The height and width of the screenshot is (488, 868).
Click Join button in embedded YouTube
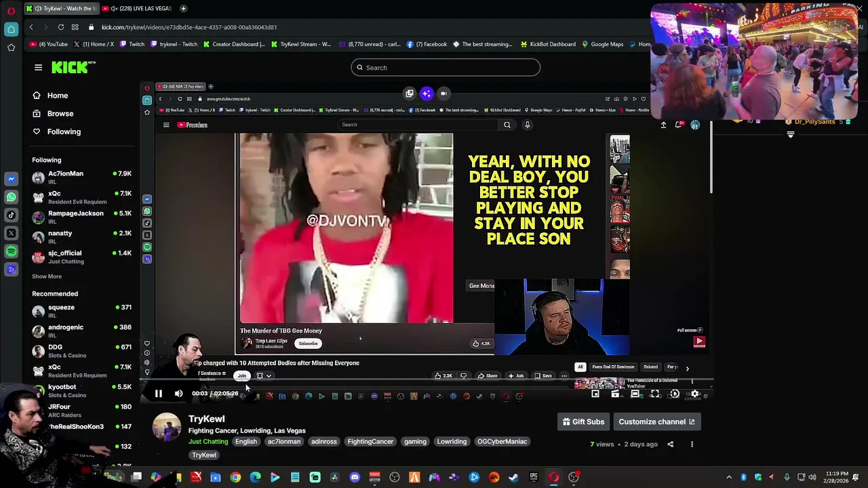click(x=242, y=376)
